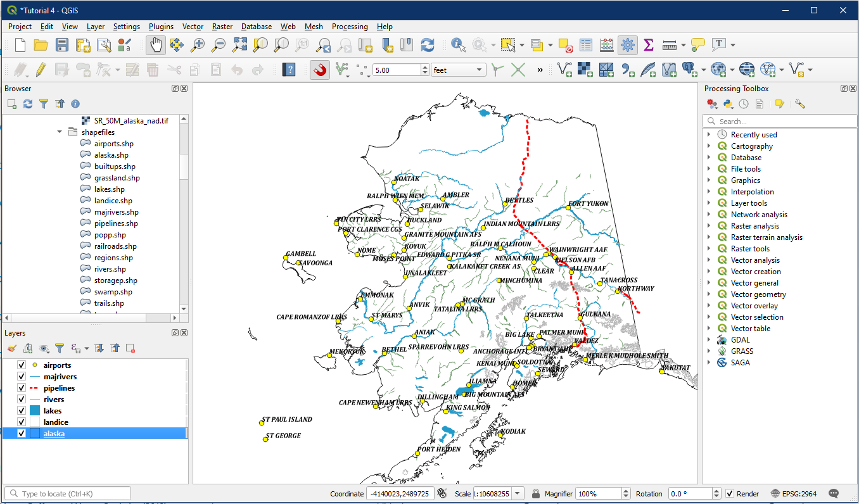Expand the Vector geometry toolbox group
859x504 pixels.
click(x=709, y=294)
